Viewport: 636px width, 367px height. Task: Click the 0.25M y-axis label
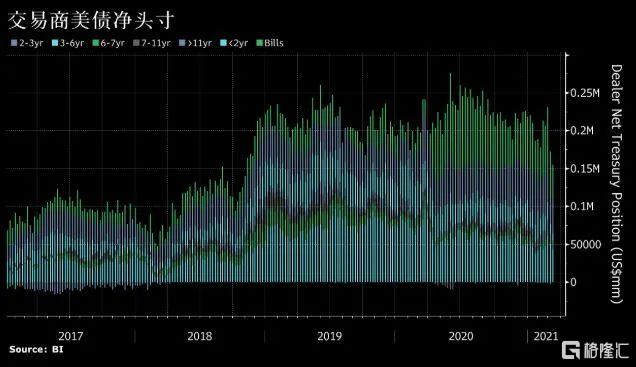pos(585,93)
